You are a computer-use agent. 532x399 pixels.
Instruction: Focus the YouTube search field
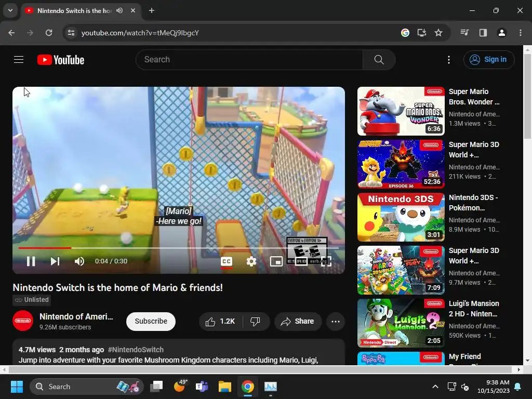[249, 60]
